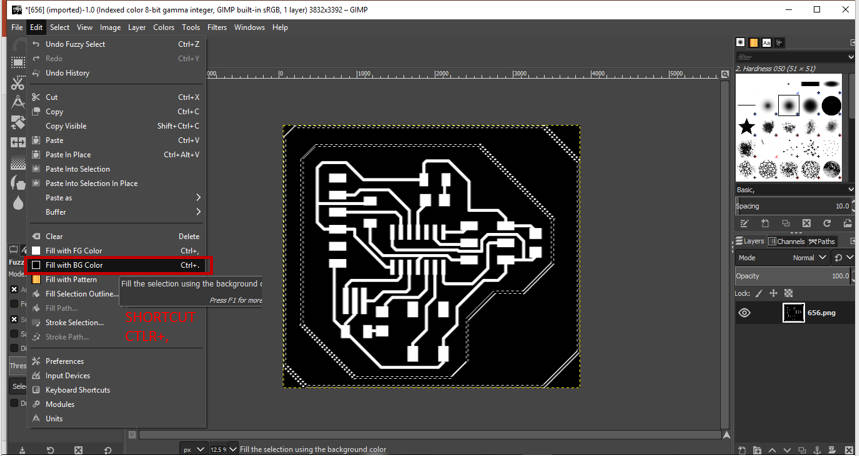Choose Copy Visible from Edit menu

117,126
